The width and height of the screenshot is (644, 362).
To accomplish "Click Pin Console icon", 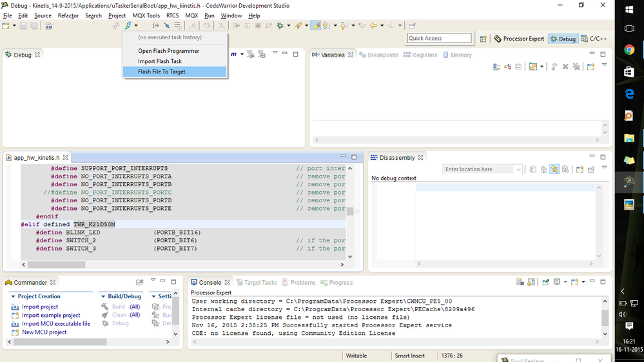I will coord(545,282).
